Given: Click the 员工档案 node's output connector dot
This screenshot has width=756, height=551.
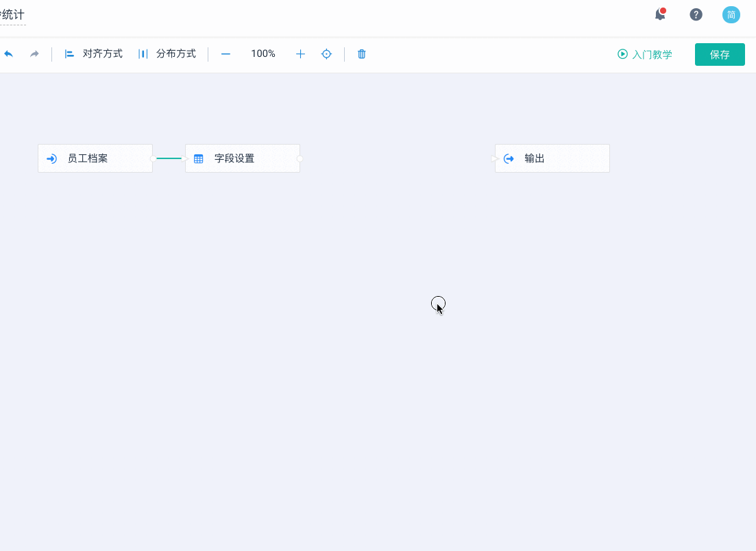Looking at the screenshot, I should click(x=153, y=158).
